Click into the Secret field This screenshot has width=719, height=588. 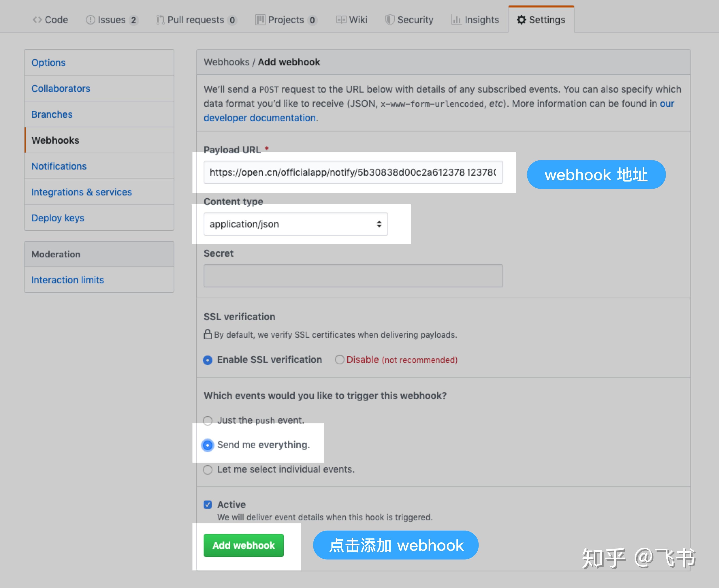click(x=353, y=276)
